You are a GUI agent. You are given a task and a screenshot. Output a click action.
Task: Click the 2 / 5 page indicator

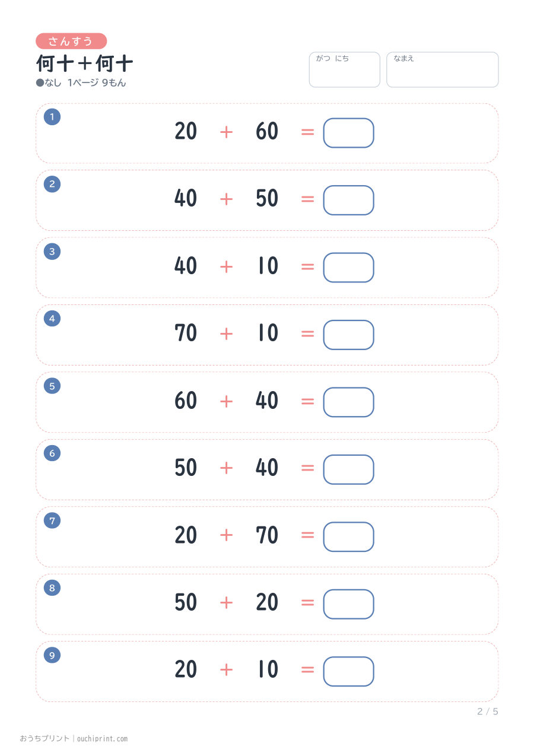coord(488,711)
